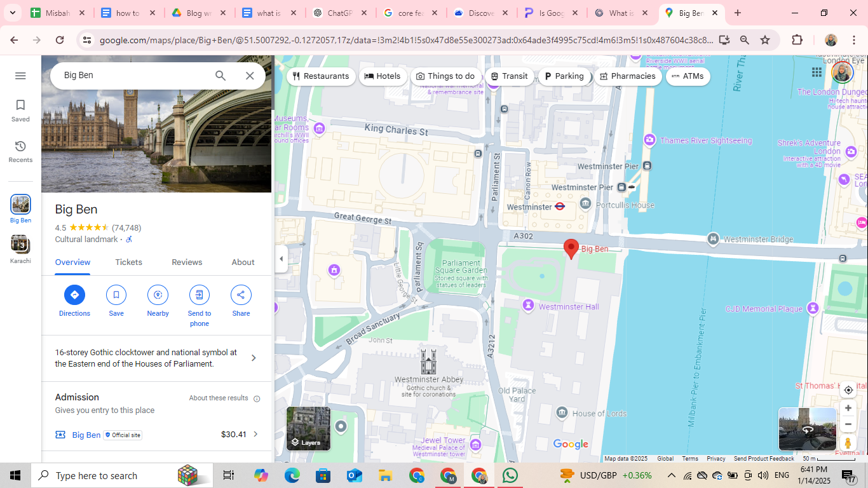
Task: Select the CJD Memorial Plaque marker
Action: point(813,308)
